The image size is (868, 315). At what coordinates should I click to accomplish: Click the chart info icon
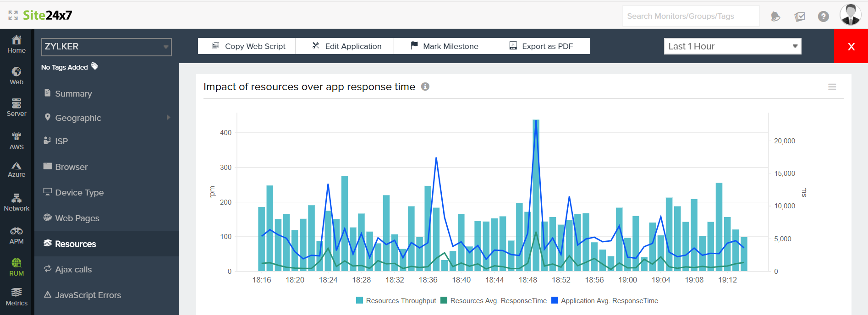tap(425, 87)
